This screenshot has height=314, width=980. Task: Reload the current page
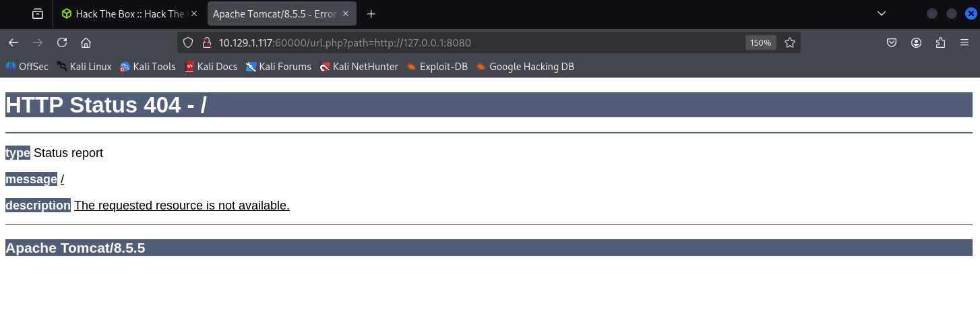[62, 42]
